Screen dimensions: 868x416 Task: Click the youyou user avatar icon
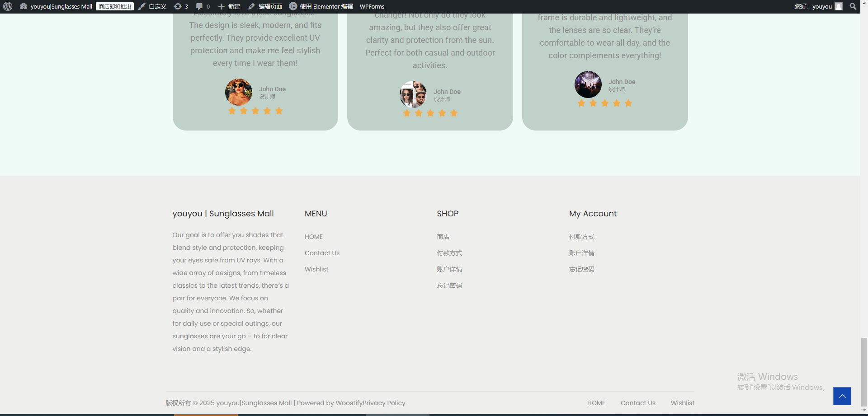click(839, 6)
